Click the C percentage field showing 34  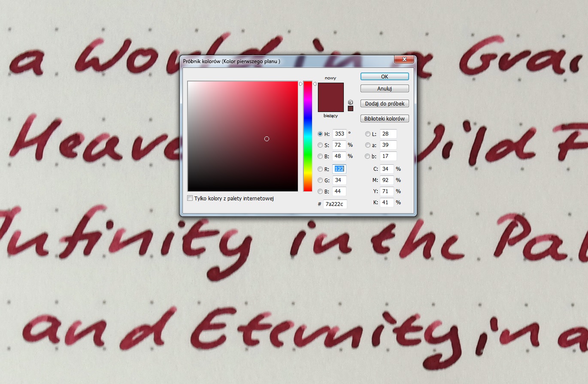coord(386,169)
